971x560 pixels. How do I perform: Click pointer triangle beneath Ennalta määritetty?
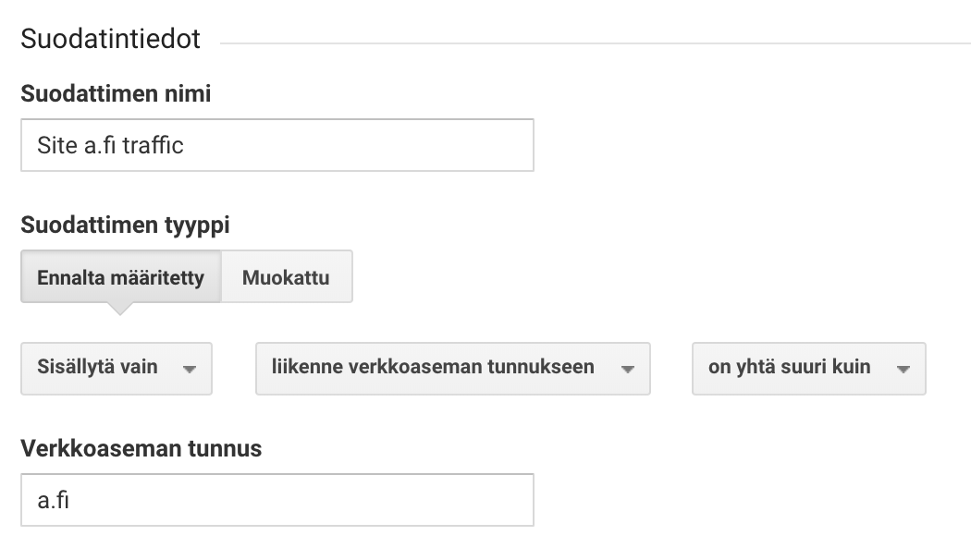pyautogui.click(x=120, y=309)
